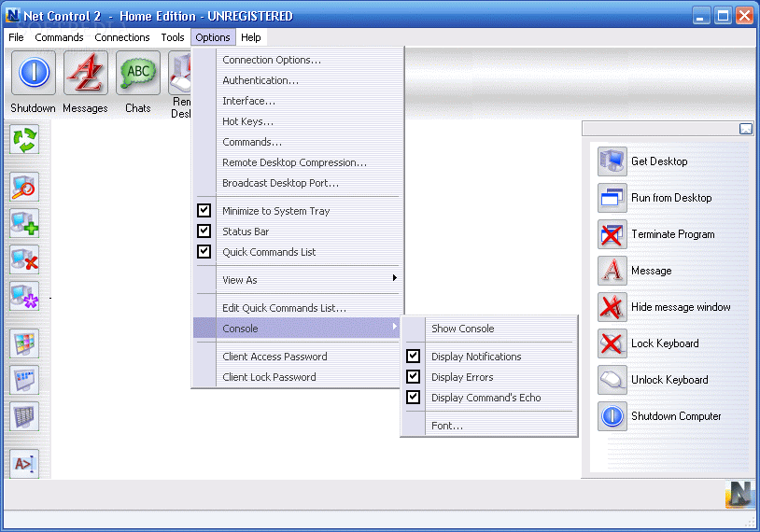The width and height of the screenshot is (760, 532).
Task: Toggle Quick Commands List checkbox
Action: (204, 251)
